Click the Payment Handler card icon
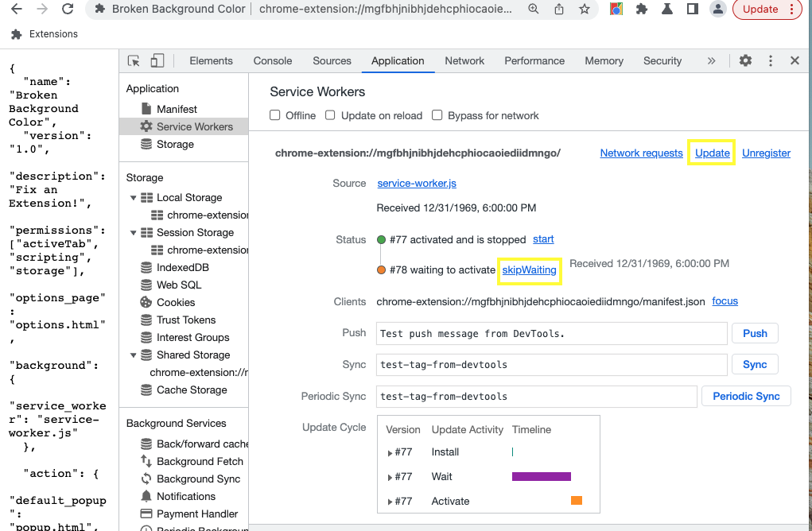The width and height of the screenshot is (812, 531). click(x=146, y=514)
